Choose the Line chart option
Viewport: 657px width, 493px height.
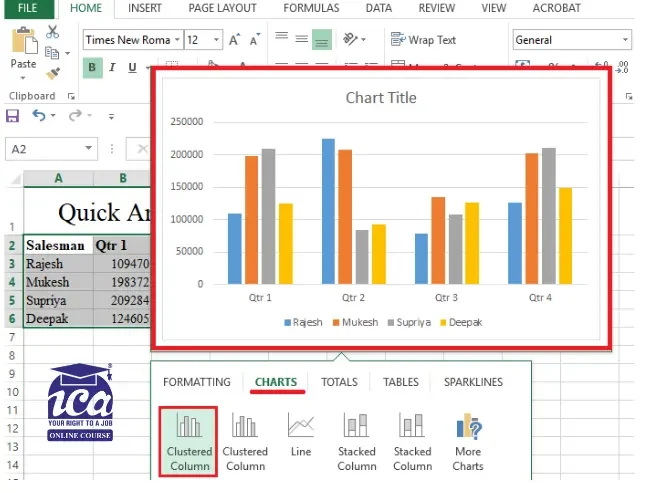click(x=301, y=435)
